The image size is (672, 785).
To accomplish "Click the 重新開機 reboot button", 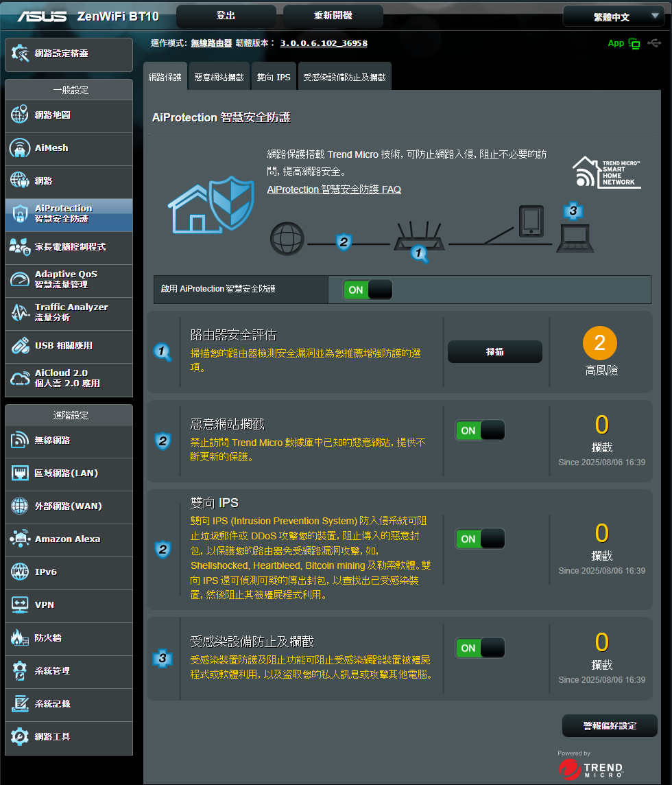I will [x=333, y=16].
